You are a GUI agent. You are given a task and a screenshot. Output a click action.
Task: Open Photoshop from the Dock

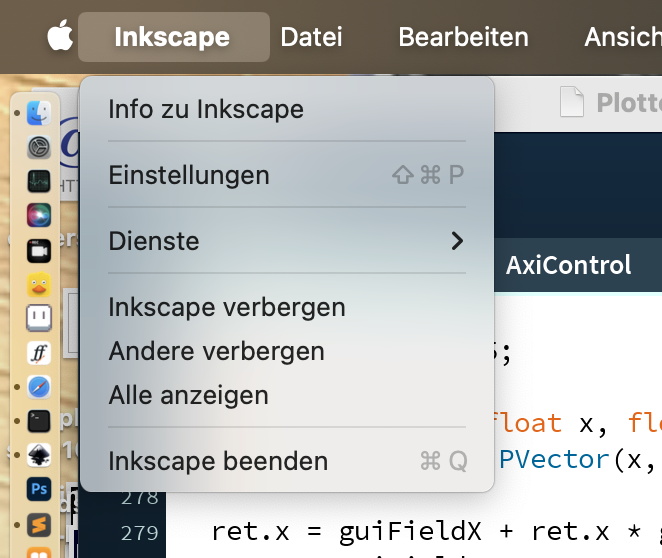(39, 489)
